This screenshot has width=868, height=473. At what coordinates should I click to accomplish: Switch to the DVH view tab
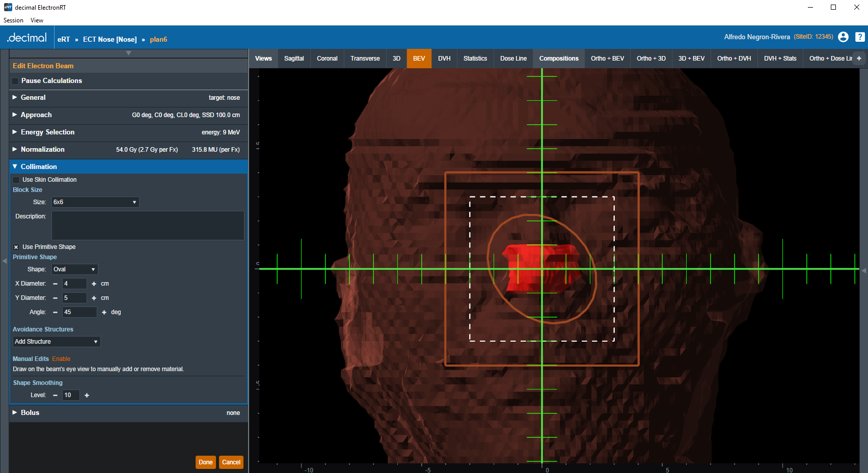(444, 59)
